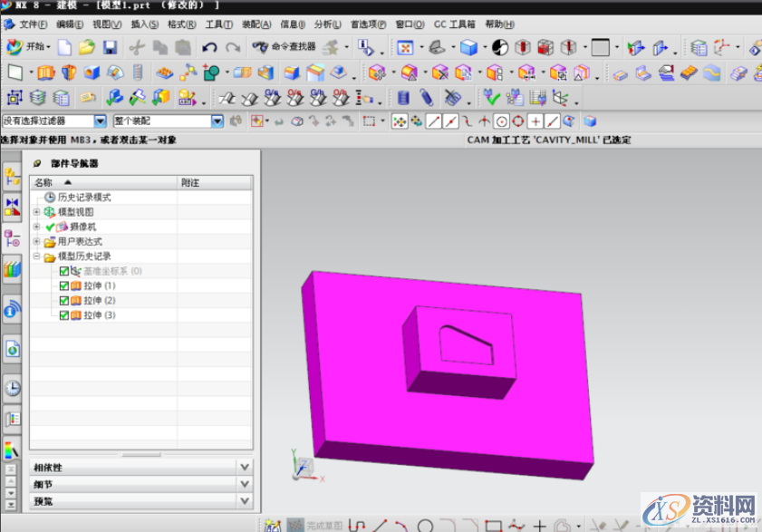Screen dimensions: 762x532
Task: Click the Open folder icon in toolbar
Action: click(x=86, y=47)
